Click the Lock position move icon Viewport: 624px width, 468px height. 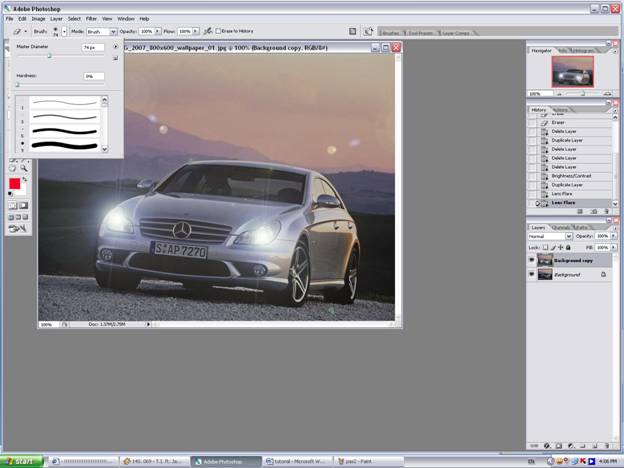(x=561, y=246)
